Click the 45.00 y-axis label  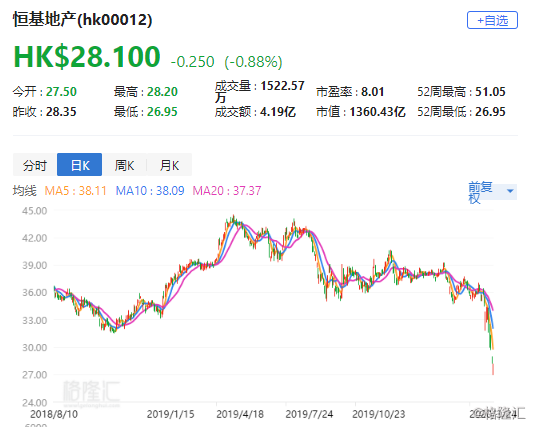[35, 211]
